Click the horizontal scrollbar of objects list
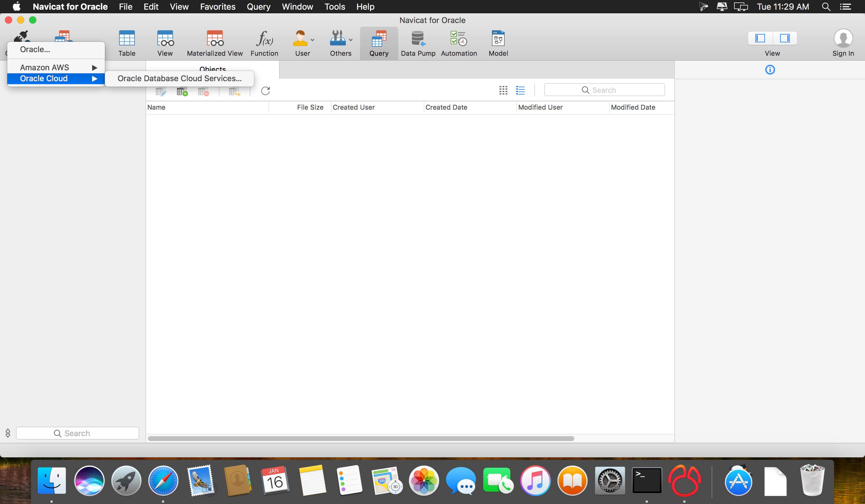Image resolution: width=865 pixels, height=504 pixels. tap(361, 439)
